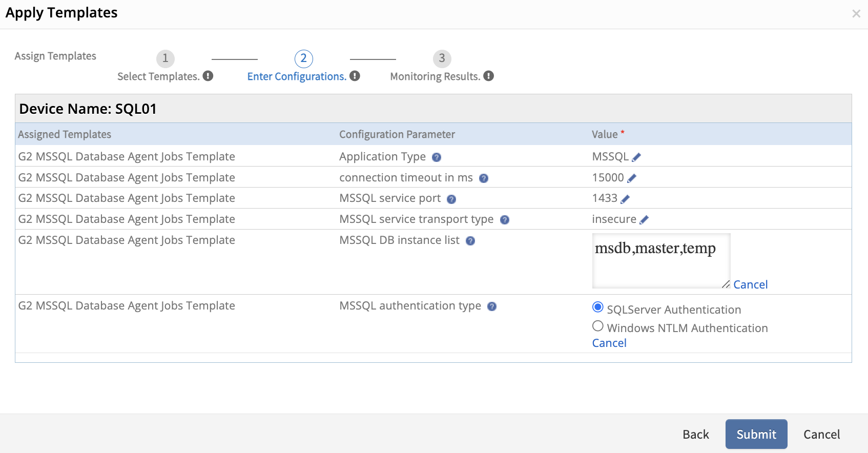Cancel the authentication type edit
The image size is (868, 453).
[x=609, y=343]
